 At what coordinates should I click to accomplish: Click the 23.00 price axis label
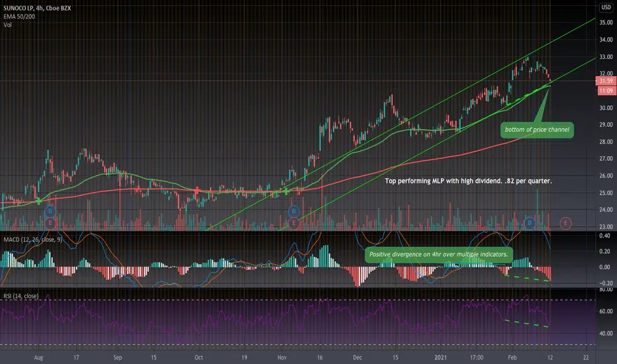606,226
